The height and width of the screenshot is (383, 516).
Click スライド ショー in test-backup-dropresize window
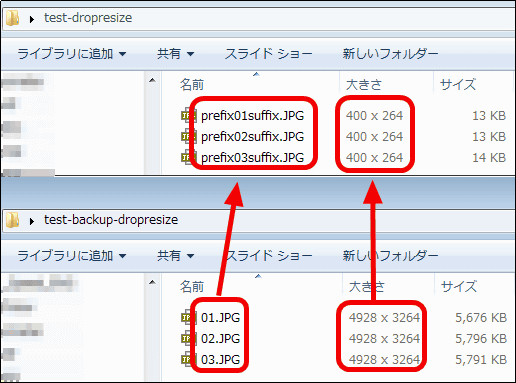pyautogui.click(x=269, y=256)
